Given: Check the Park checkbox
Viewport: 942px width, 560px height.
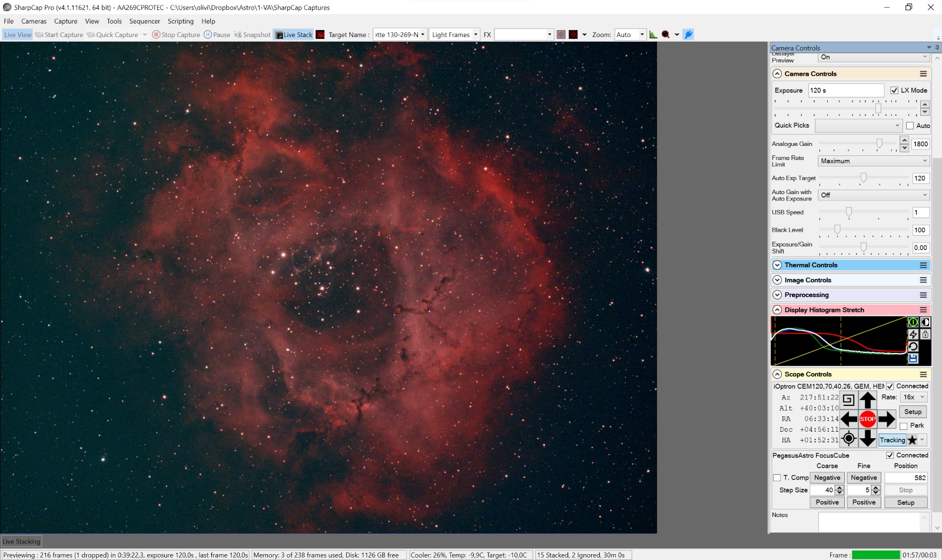Looking at the screenshot, I should coord(904,426).
